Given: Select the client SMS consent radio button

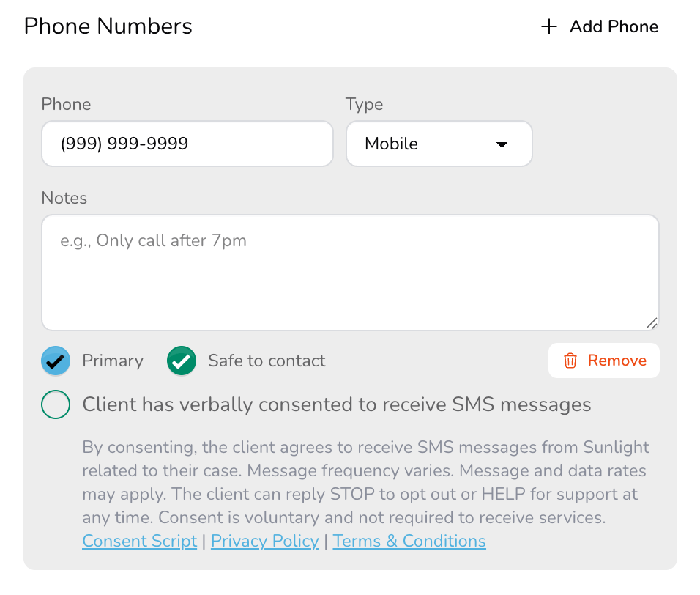Looking at the screenshot, I should (56, 404).
